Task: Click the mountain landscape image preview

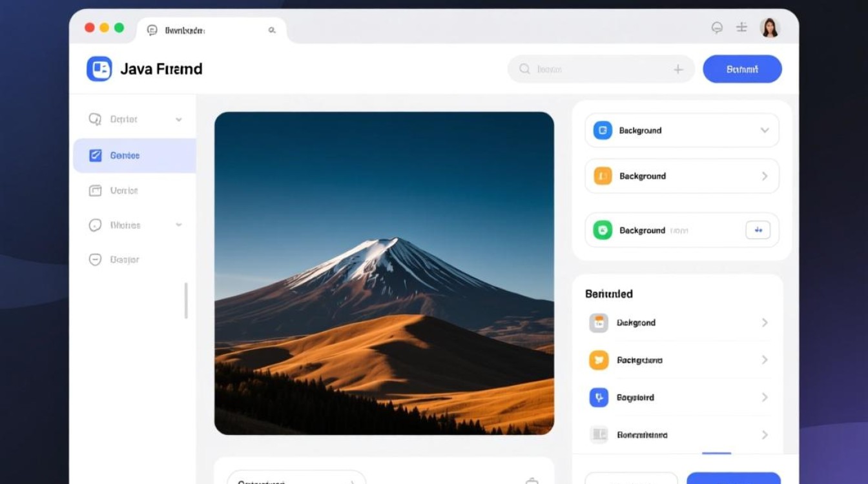Action: [384, 273]
